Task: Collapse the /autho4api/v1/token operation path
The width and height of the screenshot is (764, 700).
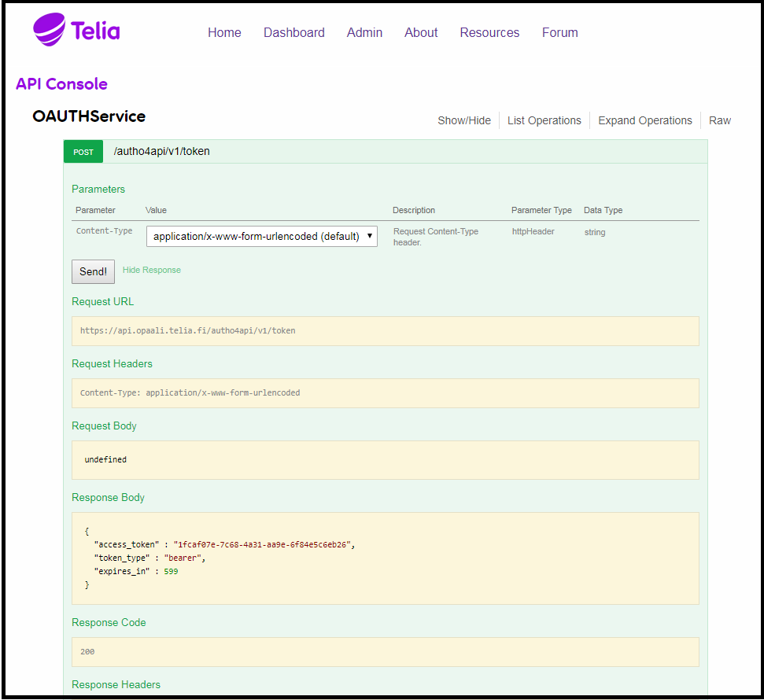Action: (x=162, y=152)
